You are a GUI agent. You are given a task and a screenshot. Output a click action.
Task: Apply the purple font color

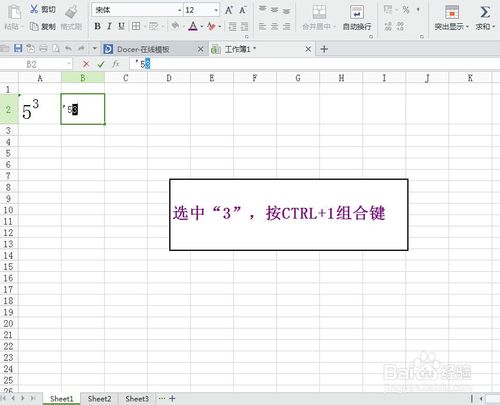click(193, 26)
